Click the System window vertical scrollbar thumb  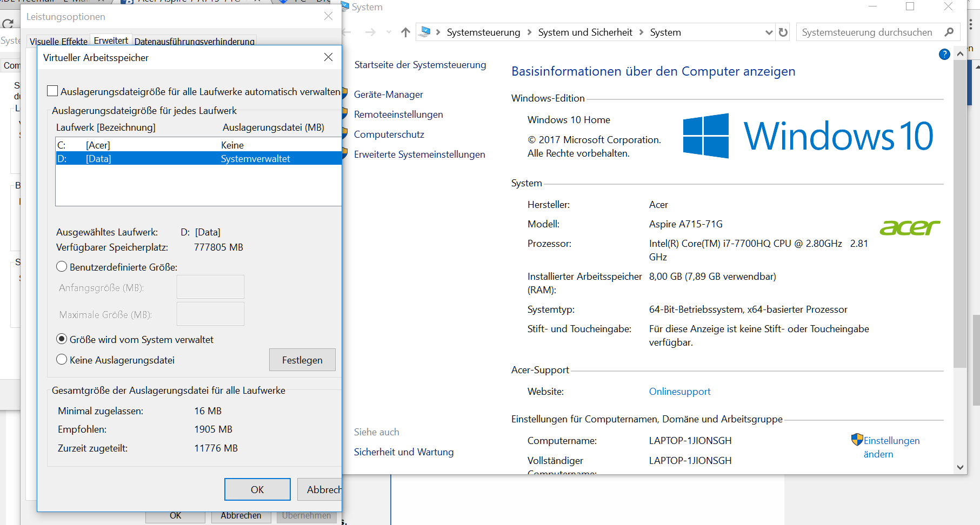click(x=960, y=214)
